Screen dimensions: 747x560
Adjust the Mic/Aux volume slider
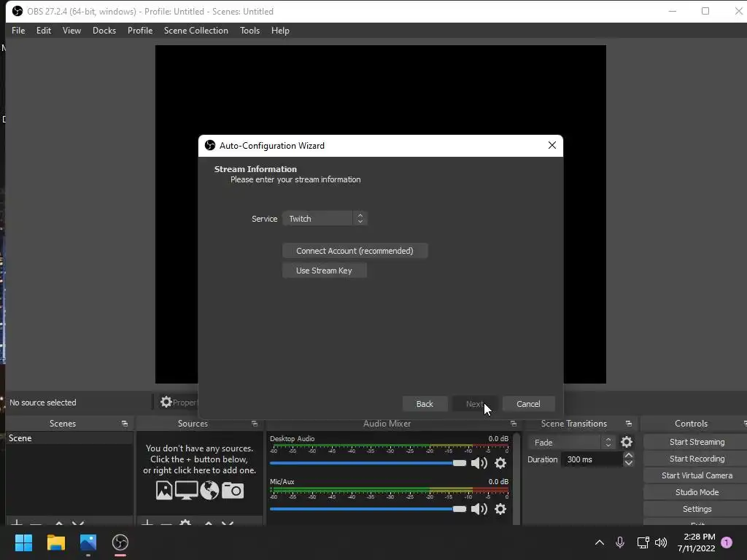[368, 509]
